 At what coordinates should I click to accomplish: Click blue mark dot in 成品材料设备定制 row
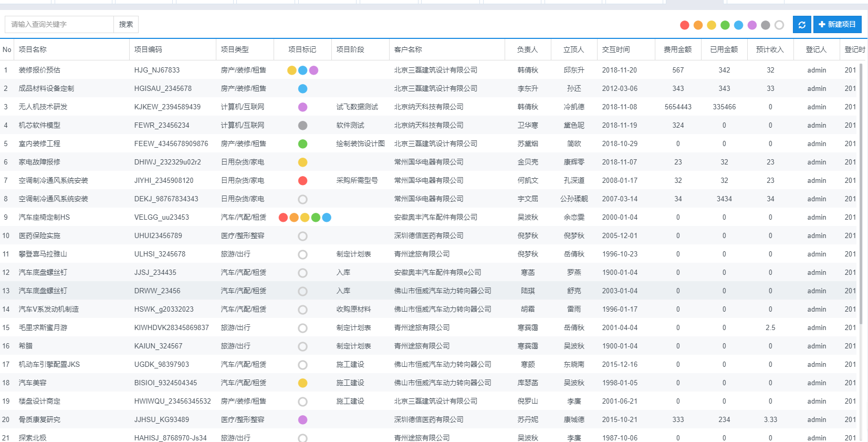(302, 89)
